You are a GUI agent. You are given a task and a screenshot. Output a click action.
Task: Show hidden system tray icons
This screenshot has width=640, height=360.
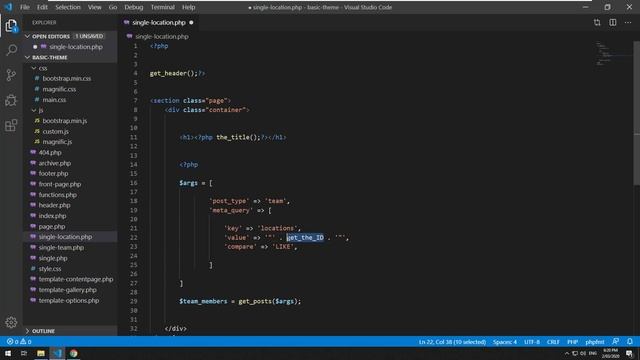(x=567, y=353)
